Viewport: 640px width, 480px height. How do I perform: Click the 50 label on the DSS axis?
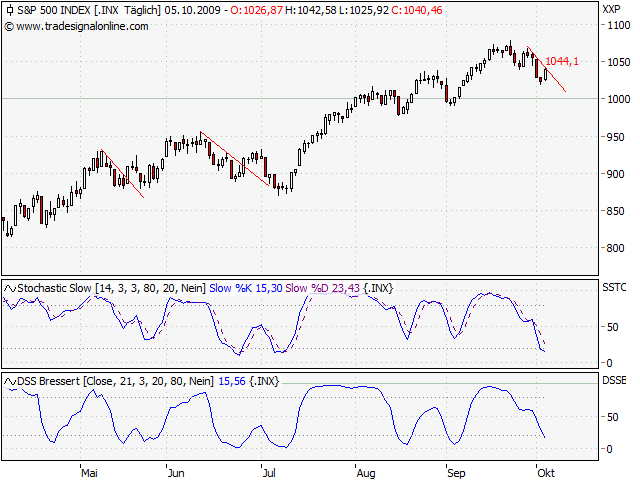pyautogui.click(x=613, y=418)
